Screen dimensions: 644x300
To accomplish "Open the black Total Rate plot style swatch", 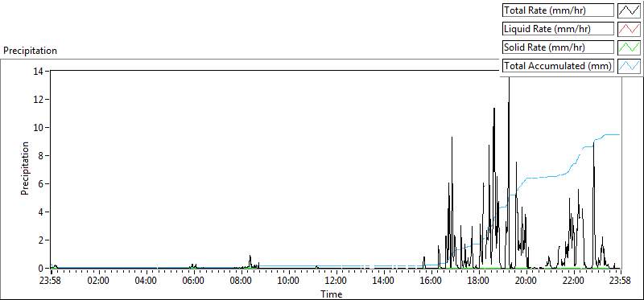I will 630,10.
